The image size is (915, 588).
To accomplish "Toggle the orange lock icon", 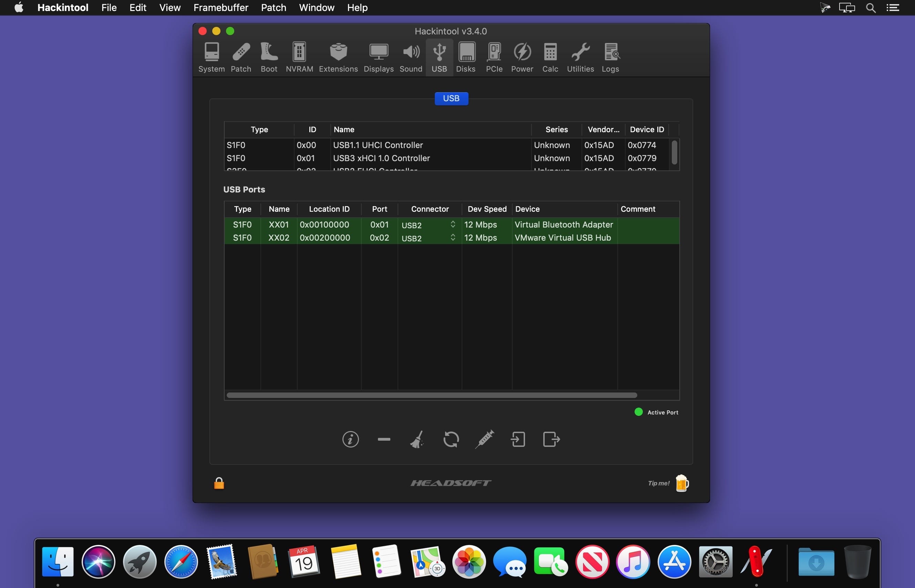I will click(219, 483).
